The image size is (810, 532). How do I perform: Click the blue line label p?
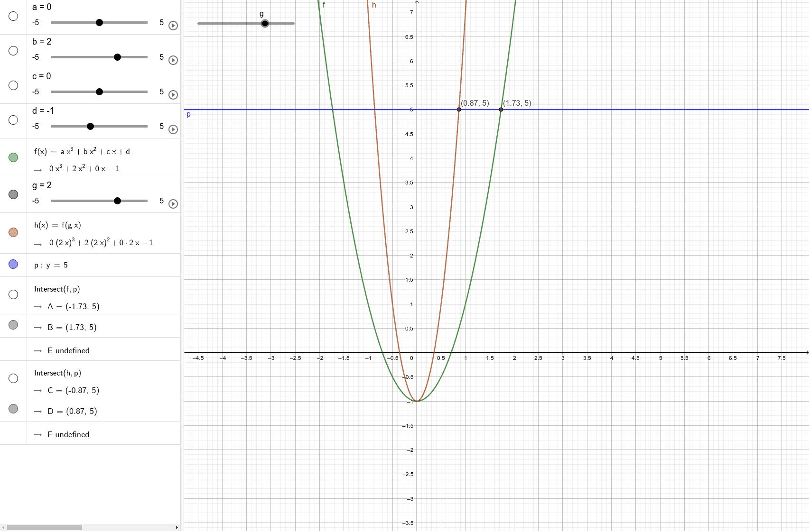[188, 114]
